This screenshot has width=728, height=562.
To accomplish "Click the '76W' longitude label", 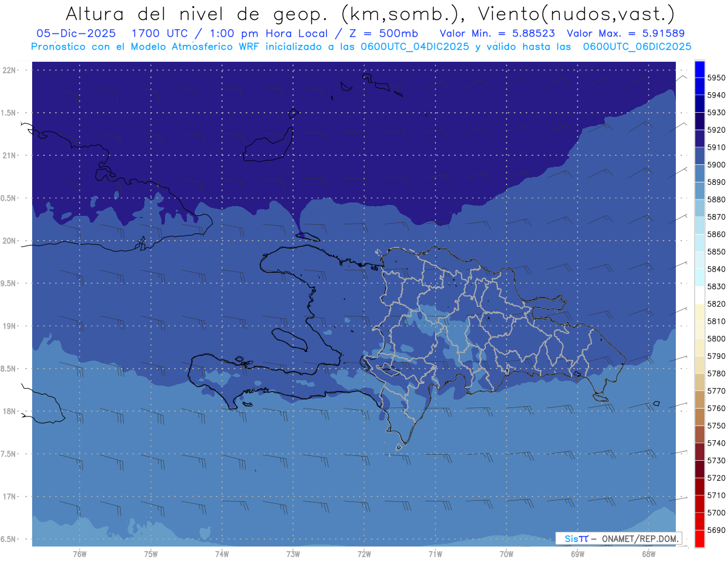I will point(79,554).
